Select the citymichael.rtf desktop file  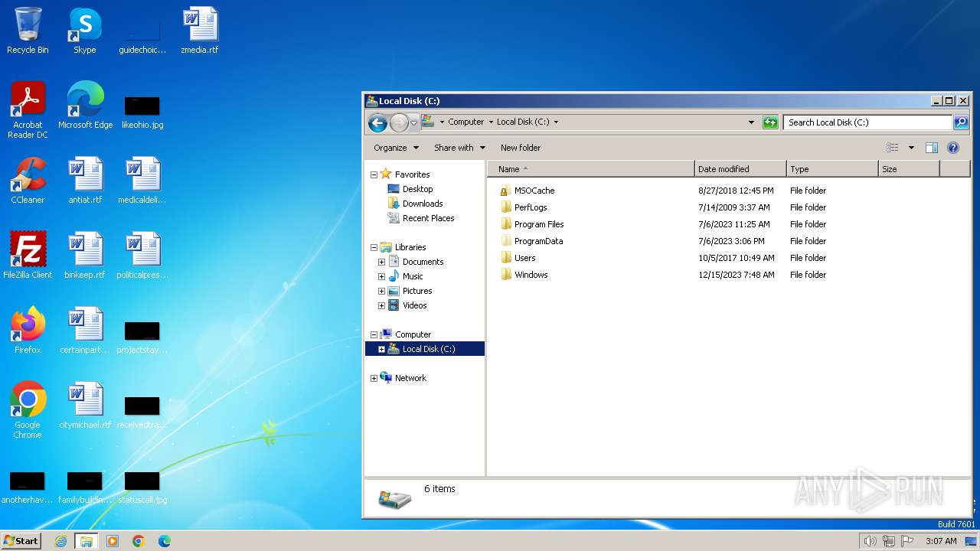pyautogui.click(x=85, y=406)
